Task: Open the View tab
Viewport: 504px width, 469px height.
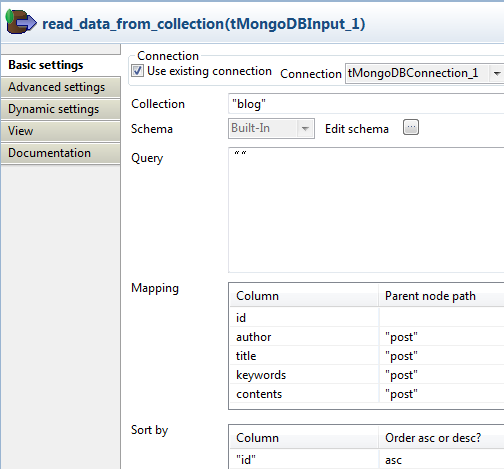Action: 60,131
